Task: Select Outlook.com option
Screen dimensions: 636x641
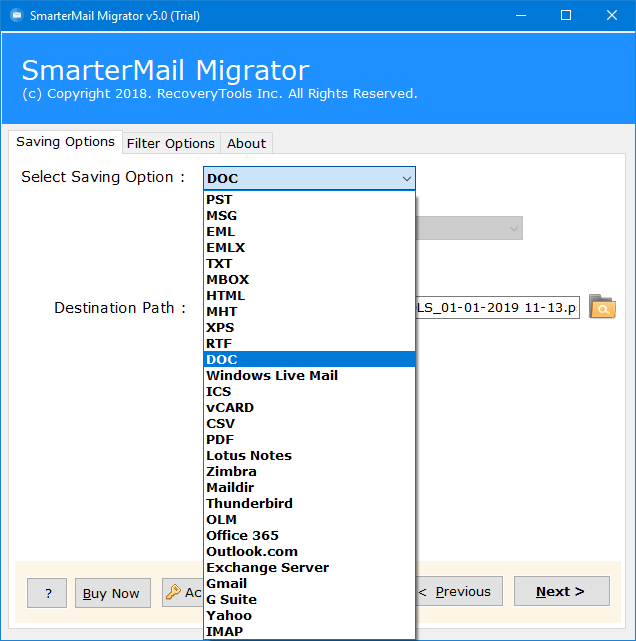Action: (x=309, y=551)
